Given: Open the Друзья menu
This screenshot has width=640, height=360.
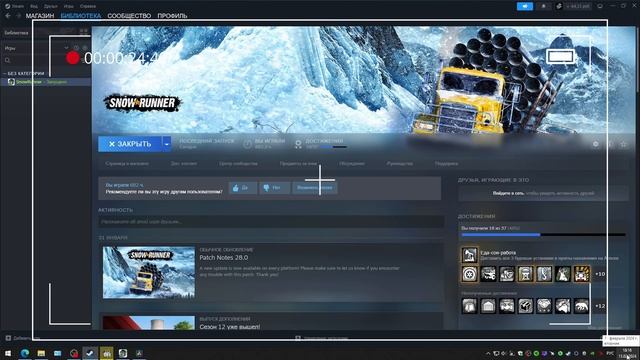Looking at the screenshot, I should 51,6.
